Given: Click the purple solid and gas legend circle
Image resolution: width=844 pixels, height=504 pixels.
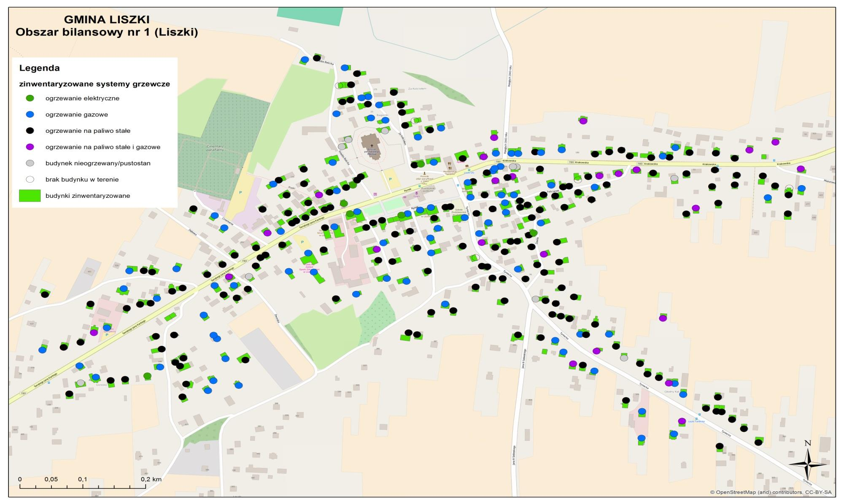Looking at the screenshot, I should pos(30,147).
